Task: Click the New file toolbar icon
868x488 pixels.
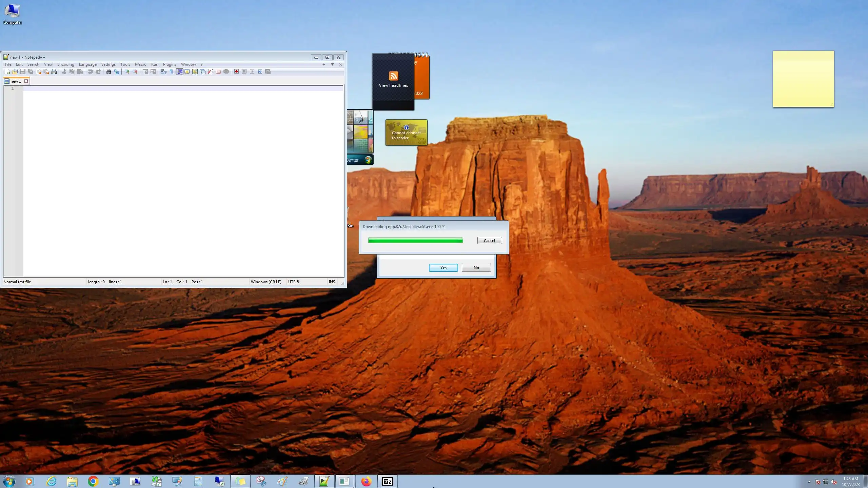Action: (7, 72)
